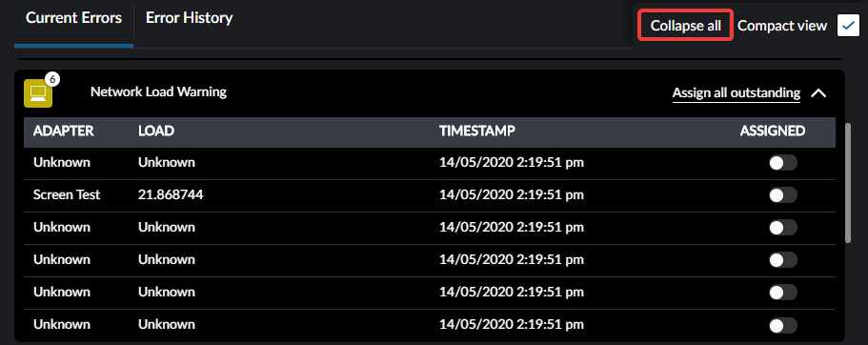The width and height of the screenshot is (868, 345).
Task: Open the Error History tab
Action: (x=190, y=18)
